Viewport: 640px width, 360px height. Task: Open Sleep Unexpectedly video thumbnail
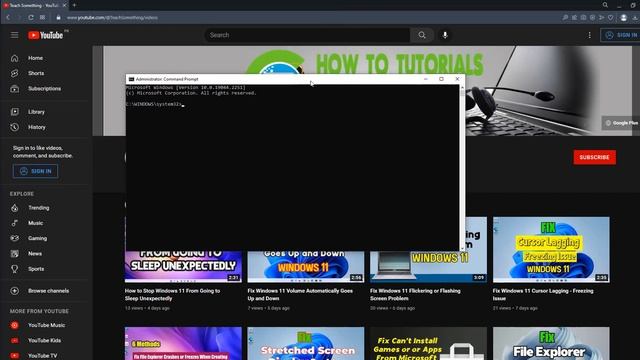tap(183, 267)
